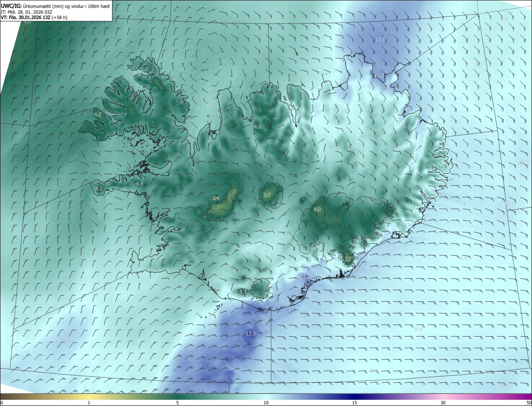The image size is (532, 406).
Task: Click the 6.6 value in the northern bay
Action: coord(209,105)
